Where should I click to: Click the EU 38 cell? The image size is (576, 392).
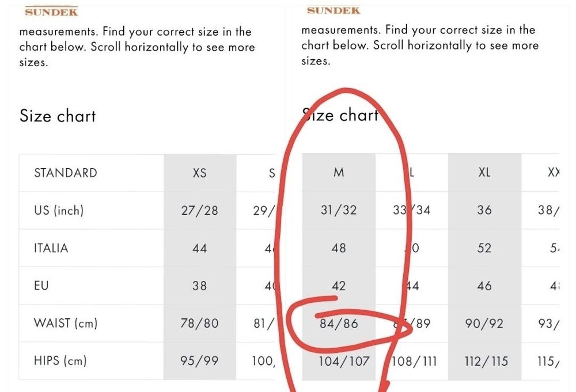point(199,286)
